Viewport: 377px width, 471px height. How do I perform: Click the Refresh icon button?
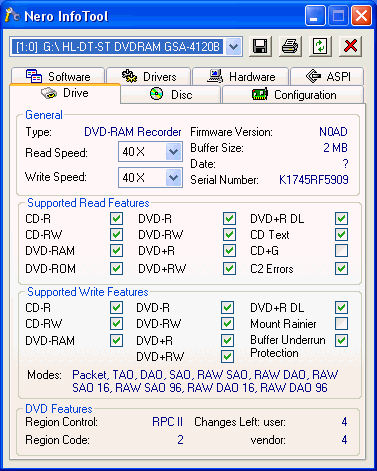pos(320,46)
